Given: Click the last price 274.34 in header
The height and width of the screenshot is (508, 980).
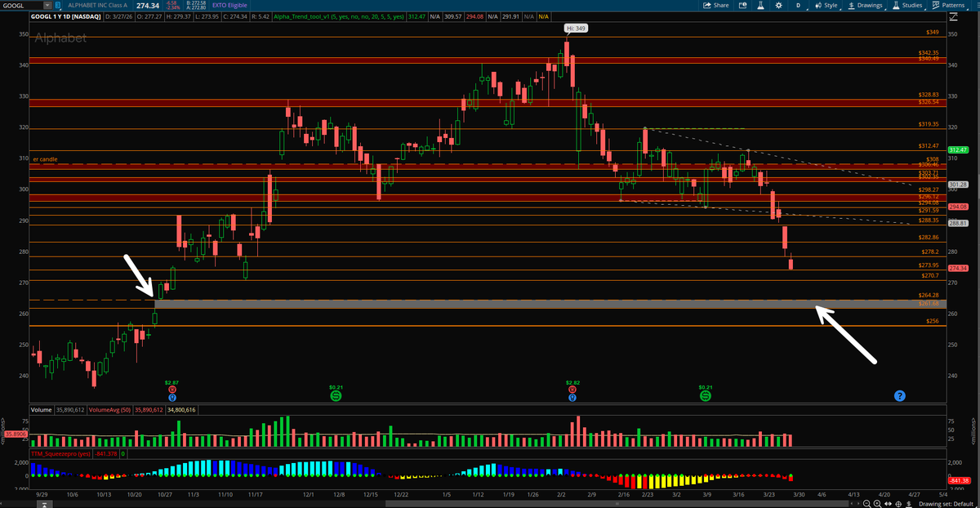Looking at the screenshot, I should point(148,6).
